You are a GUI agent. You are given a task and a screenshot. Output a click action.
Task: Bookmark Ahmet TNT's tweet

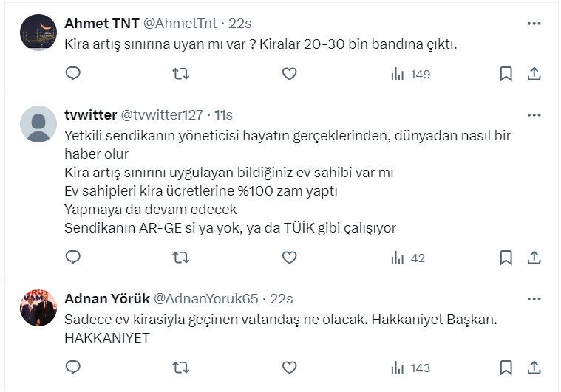[x=506, y=74]
